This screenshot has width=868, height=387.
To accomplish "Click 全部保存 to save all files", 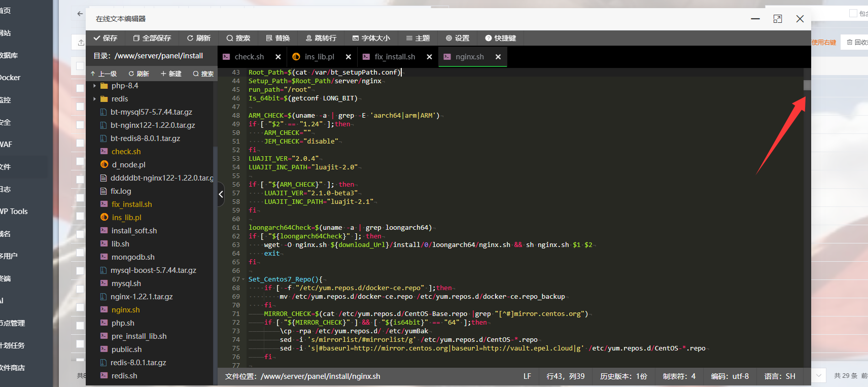I will [152, 38].
